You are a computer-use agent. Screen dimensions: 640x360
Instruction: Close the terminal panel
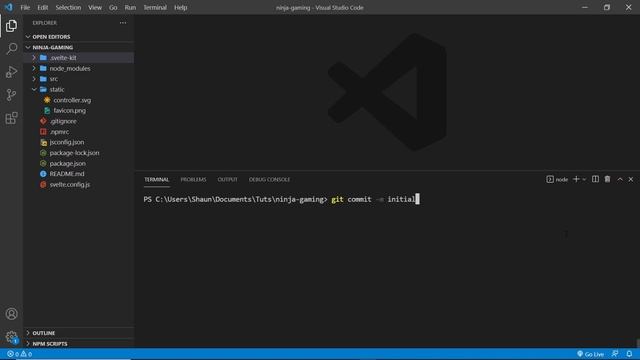(x=631, y=179)
